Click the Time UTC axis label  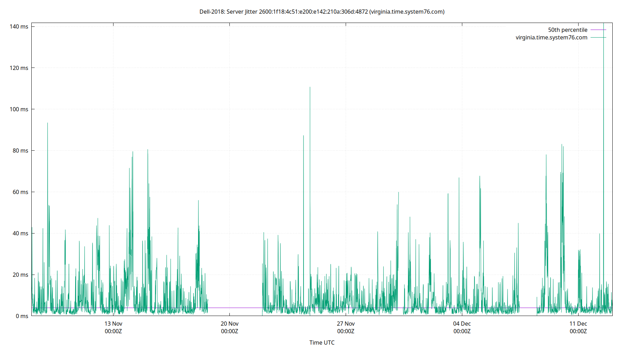click(322, 342)
